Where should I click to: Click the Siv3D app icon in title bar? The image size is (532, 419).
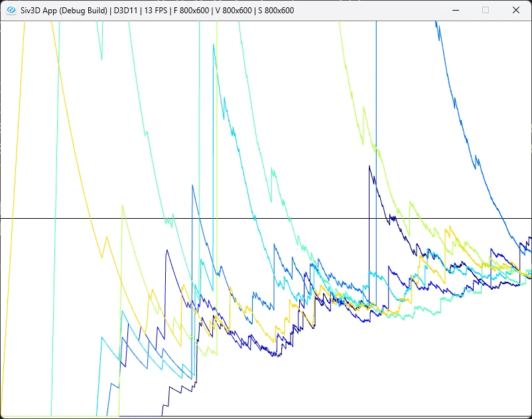(x=11, y=10)
